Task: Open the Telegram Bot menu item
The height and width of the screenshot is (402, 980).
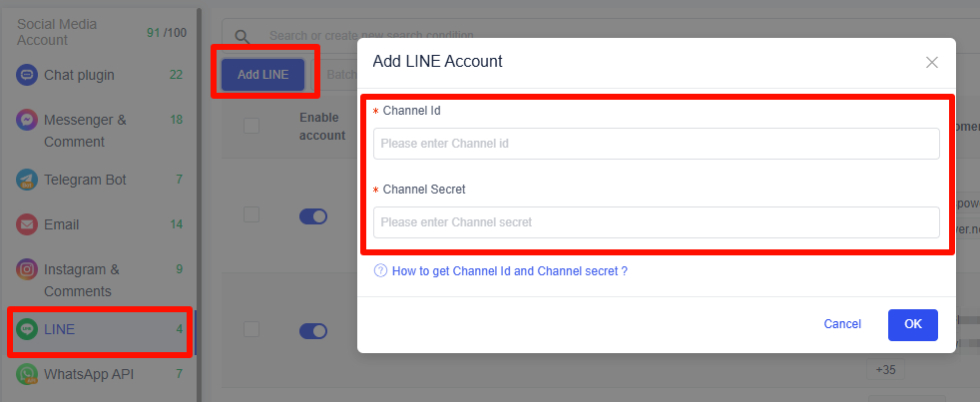Action: 85,180
